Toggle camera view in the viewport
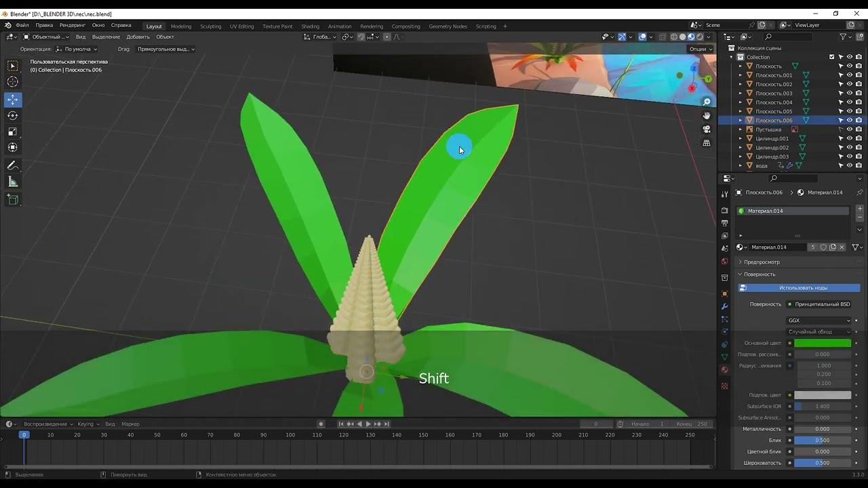 [707, 129]
